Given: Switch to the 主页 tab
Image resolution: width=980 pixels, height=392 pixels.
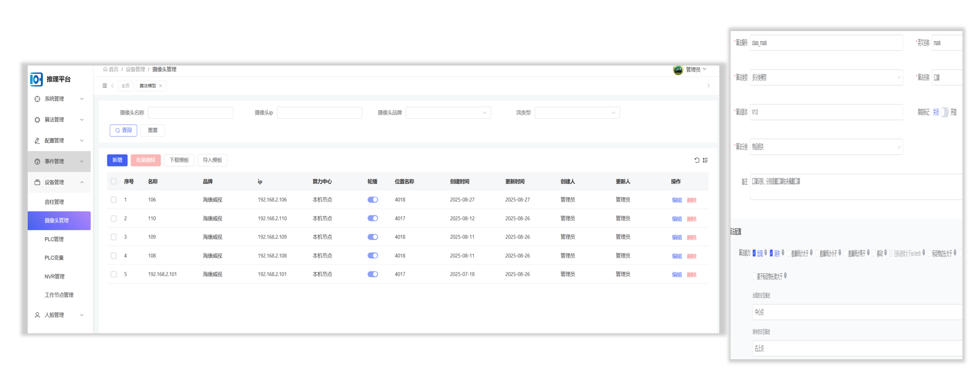Looking at the screenshot, I should 126,86.
